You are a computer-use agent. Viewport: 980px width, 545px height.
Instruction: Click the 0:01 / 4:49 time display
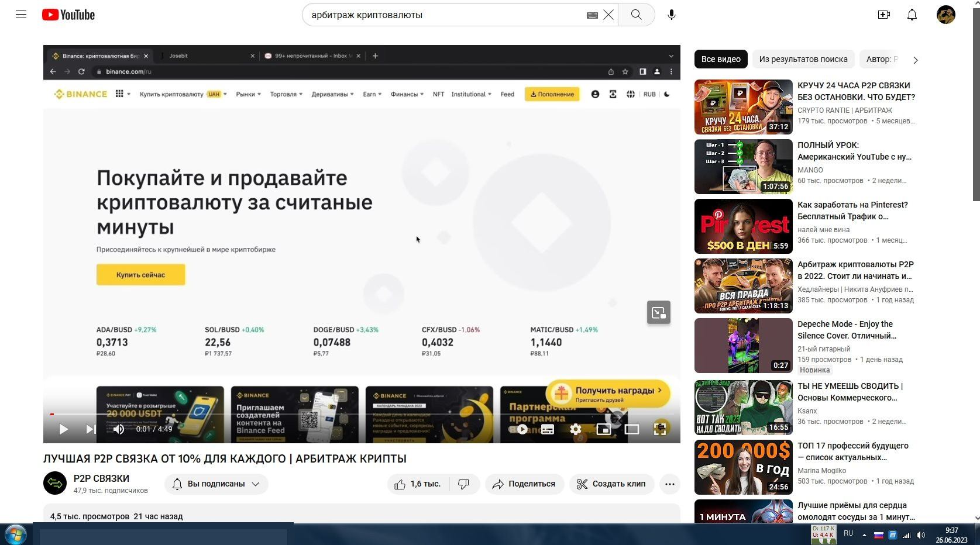tap(154, 429)
